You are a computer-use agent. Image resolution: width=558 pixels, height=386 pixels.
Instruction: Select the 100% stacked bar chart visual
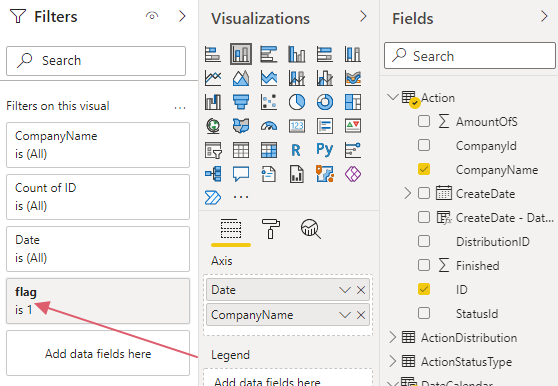point(325,54)
